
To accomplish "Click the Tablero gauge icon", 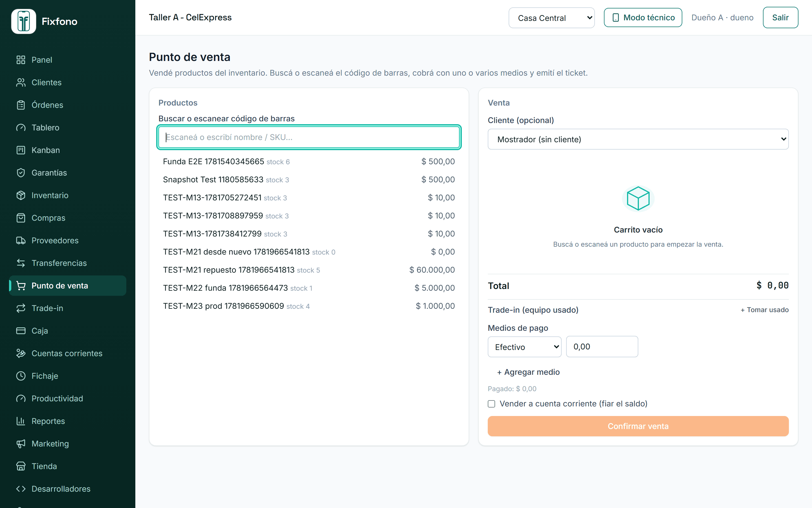I will (x=21, y=127).
